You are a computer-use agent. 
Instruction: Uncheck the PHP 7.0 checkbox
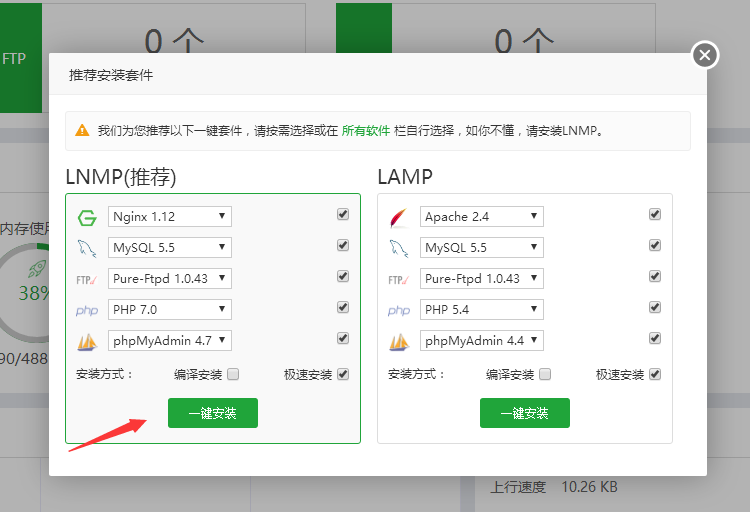point(342,307)
